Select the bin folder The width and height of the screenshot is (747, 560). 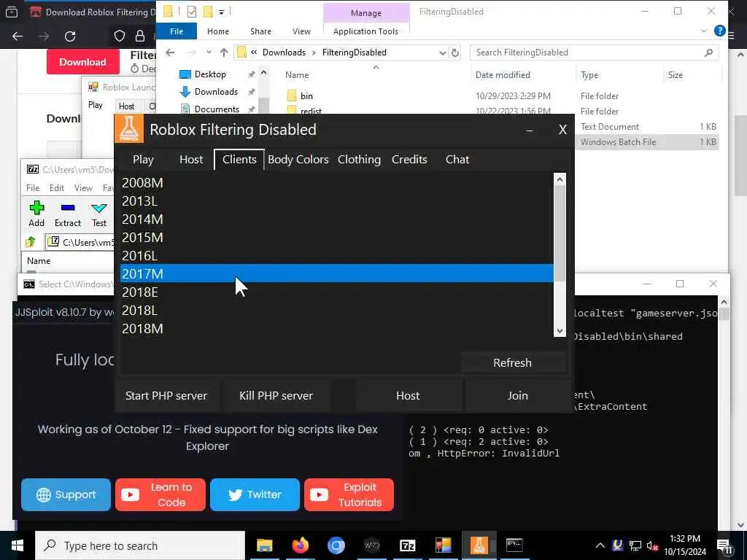point(306,96)
